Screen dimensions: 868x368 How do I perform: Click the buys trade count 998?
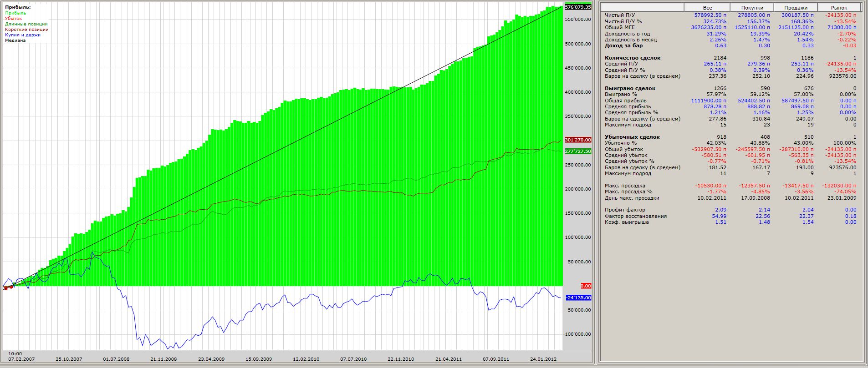[x=766, y=58]
